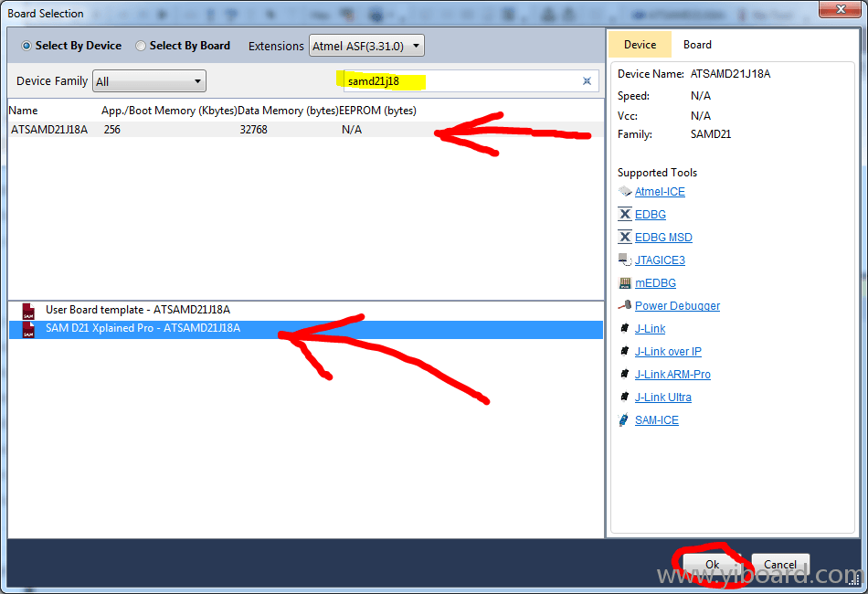Image resolution: width=868 pixels, height=594 pixels.
Task: Open the SAM-ICE link
Action: click(x=657, y=419)
